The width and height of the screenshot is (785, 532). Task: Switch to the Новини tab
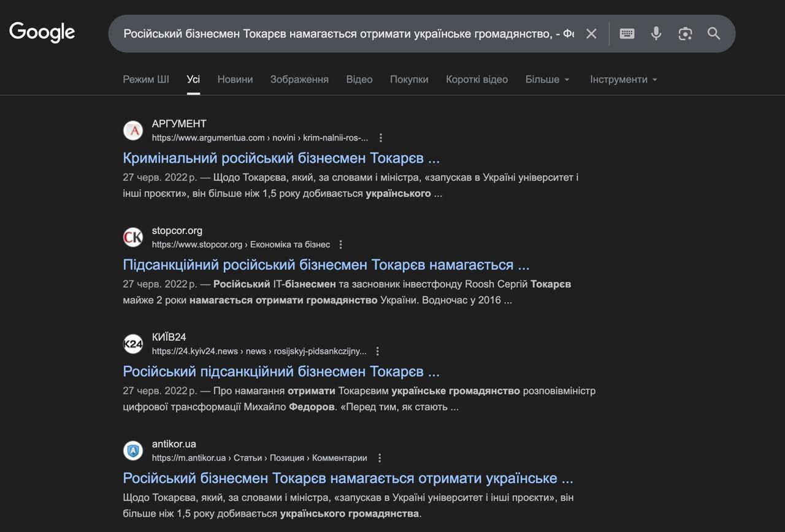pyautogui.click(x=235, y=79)
